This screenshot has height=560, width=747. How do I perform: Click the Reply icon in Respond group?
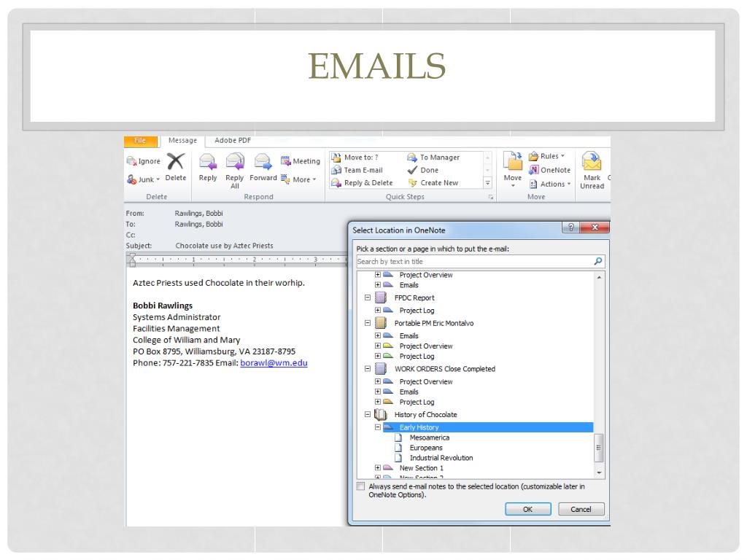(208, 162)
